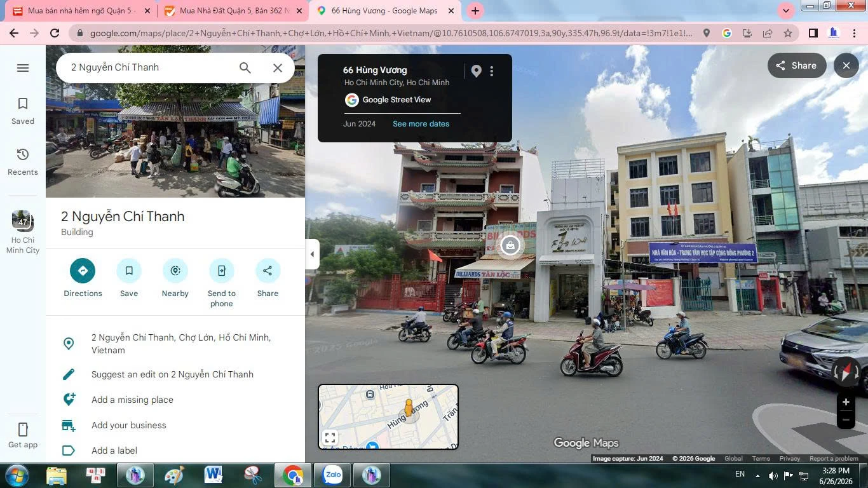Reload the page
868x488 pixels.
(55, 33)
